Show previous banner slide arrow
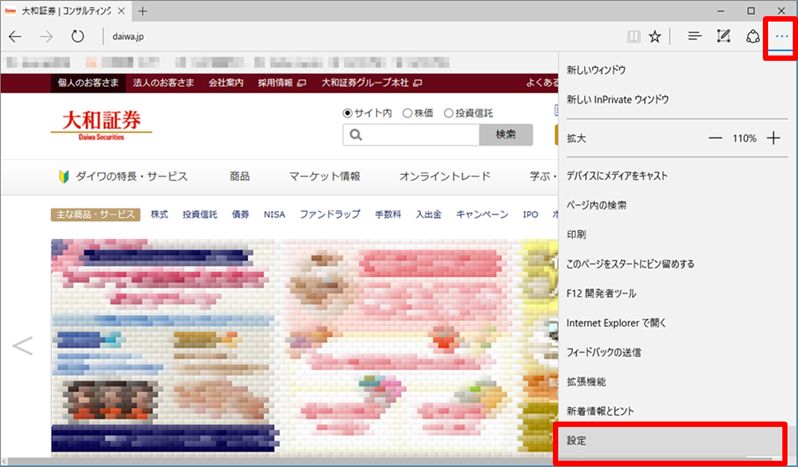The width and height of the screenshot is (798, 467). [22, 346]
